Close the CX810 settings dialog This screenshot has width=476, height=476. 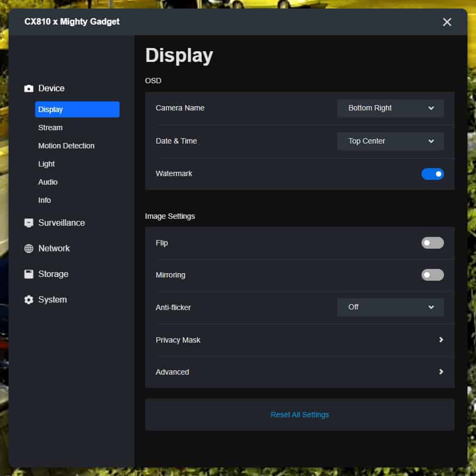(447, 22)
